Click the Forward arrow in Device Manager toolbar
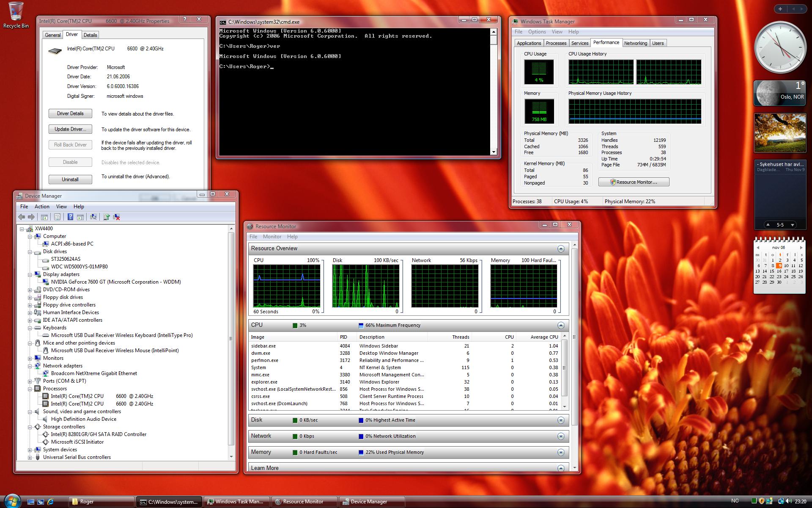The width and height of the screenshot is (812, 508). coord(31,217)
